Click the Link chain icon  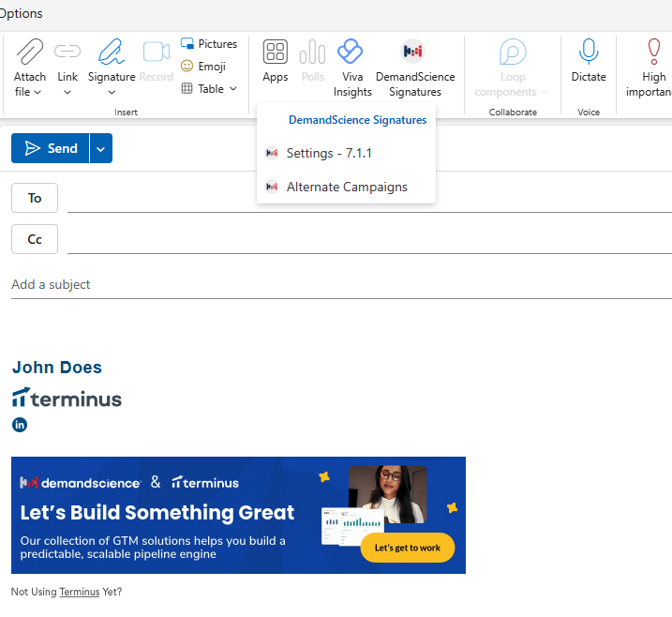click(67, 51)
